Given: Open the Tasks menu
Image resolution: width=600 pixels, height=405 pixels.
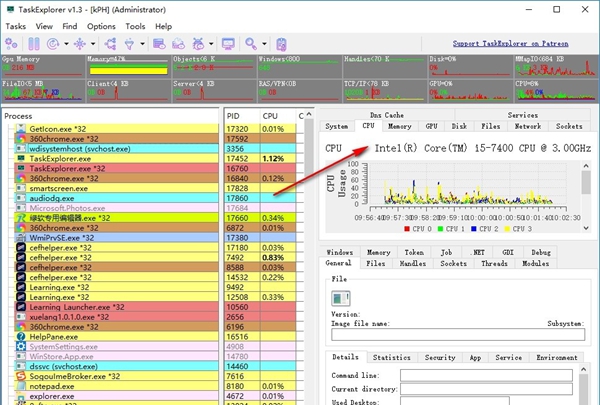Looking at the screenshot, I should (16, 26).
